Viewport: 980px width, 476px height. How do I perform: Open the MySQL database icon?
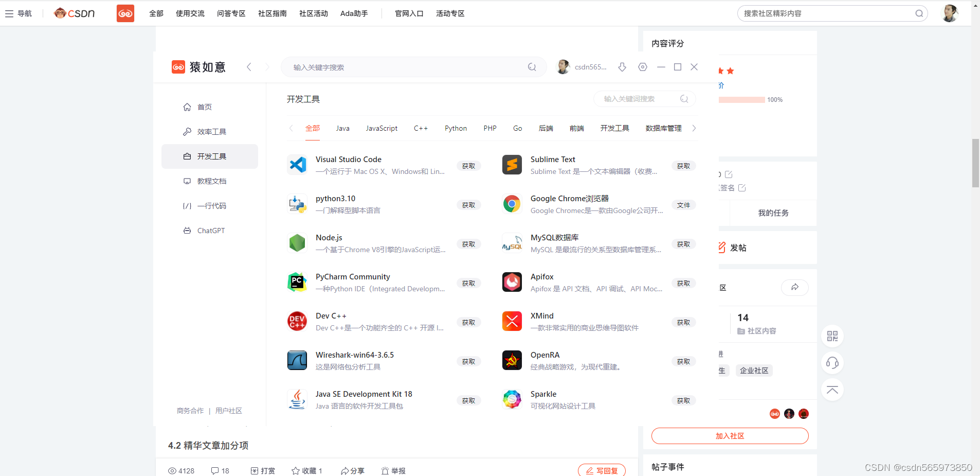tap(512, 243)
